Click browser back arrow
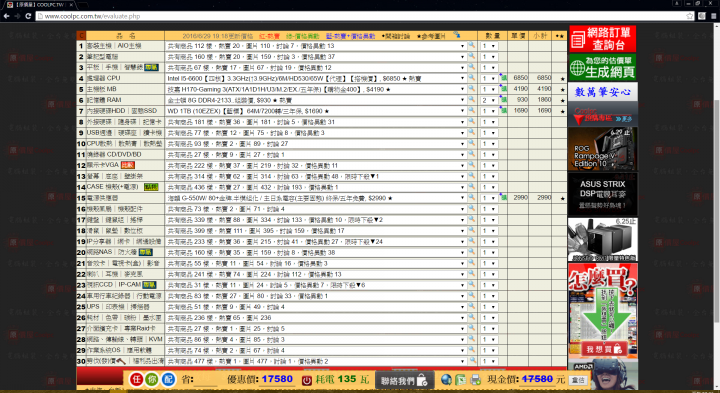720x393 pixels. (x=6, y=16)
